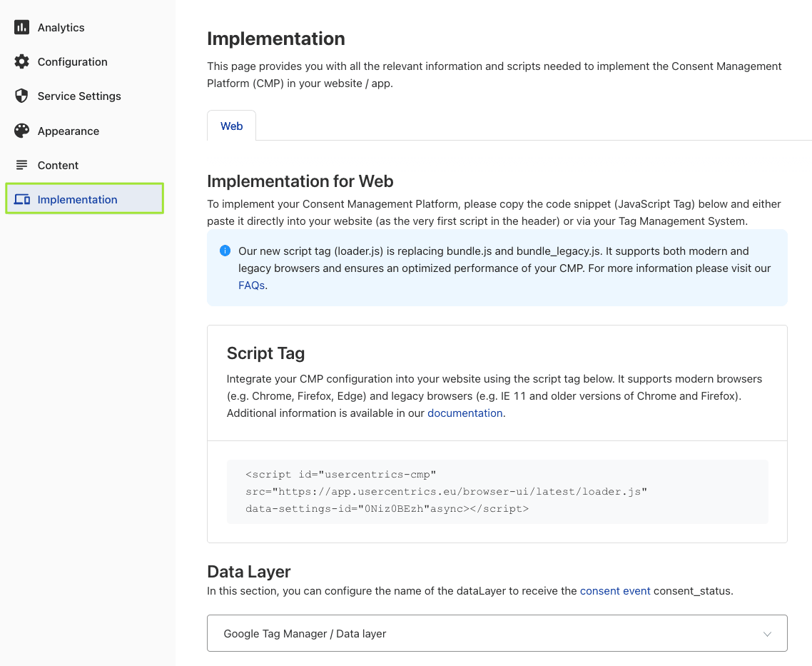Follow the documentation link

(x=465, y=413)
